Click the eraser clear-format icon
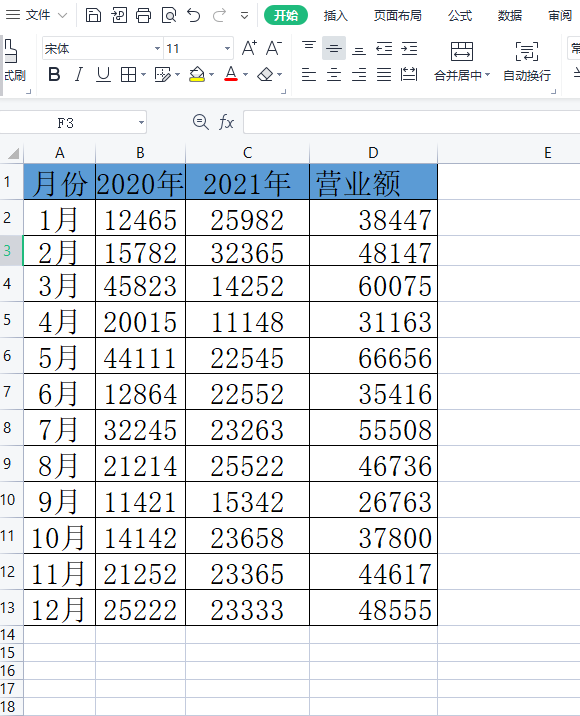Image resolution: width=580 pixels, height=716 pixels. 265,74
